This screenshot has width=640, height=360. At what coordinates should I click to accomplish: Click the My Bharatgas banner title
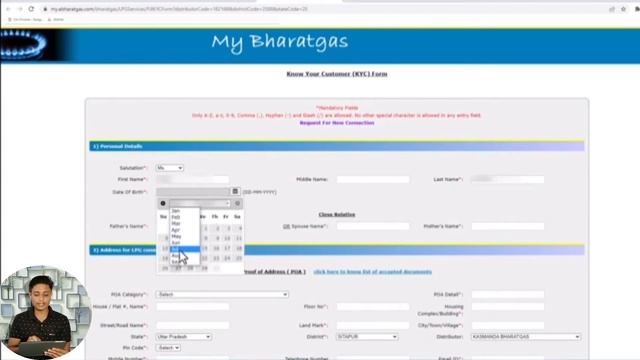click(280, 42)
